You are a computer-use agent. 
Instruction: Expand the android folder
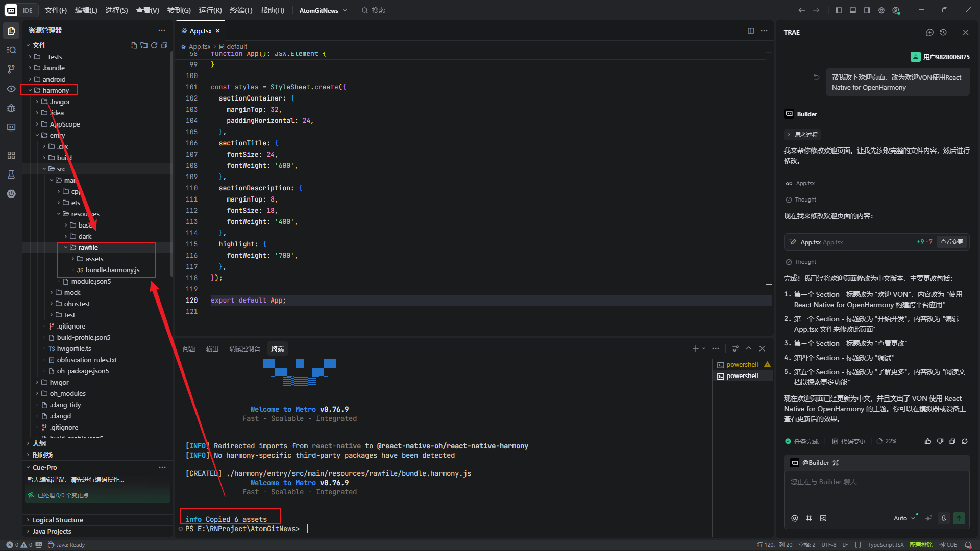tap(54, 79)
